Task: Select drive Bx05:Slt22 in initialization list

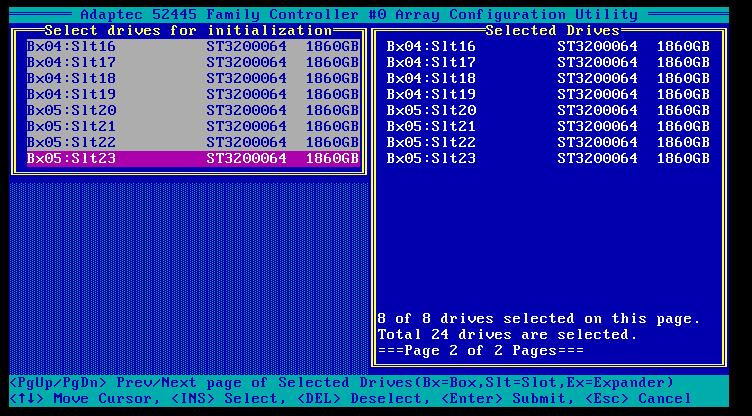Action: tap(193, 142)
